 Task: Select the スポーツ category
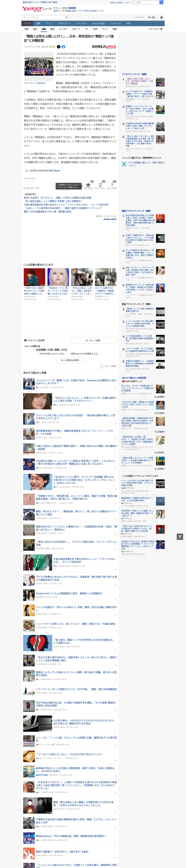(x=76, y=29)
